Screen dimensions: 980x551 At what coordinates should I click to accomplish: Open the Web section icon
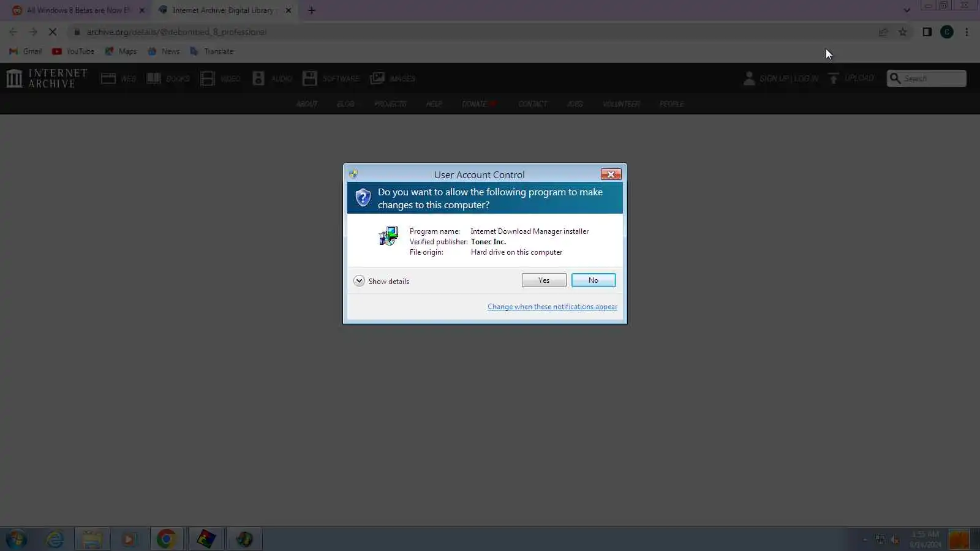[x=108, y=78]
